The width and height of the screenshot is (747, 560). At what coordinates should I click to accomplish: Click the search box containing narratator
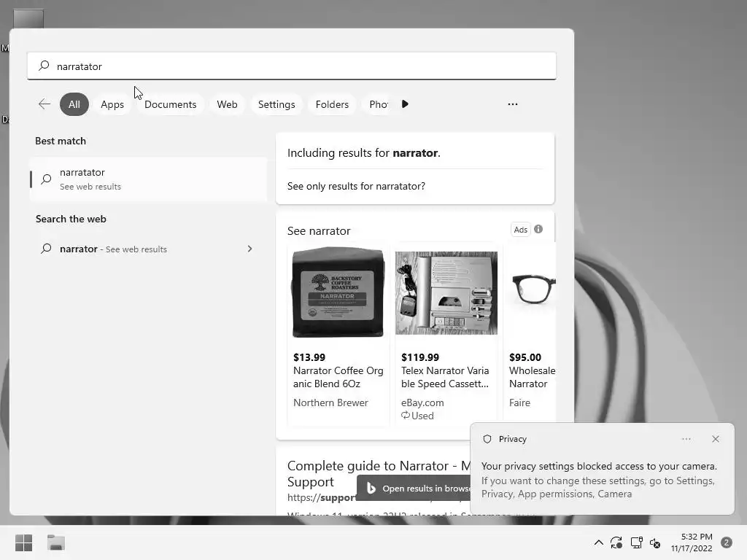(292, 66)
